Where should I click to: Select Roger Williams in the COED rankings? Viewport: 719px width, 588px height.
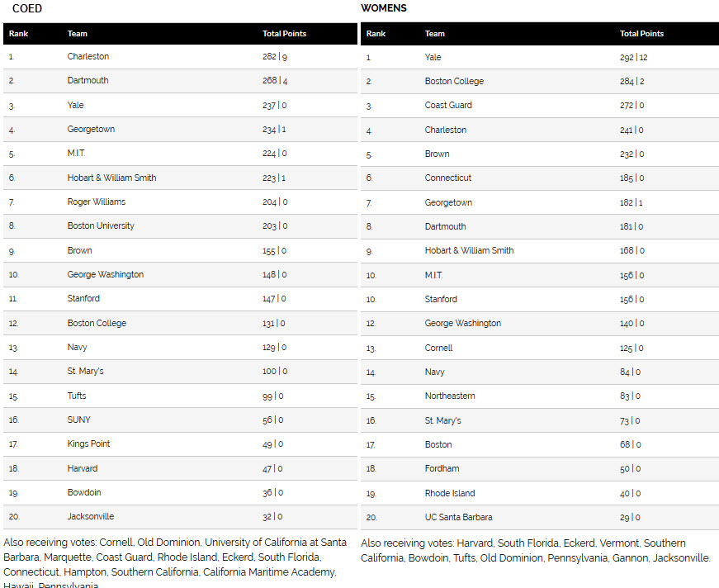pos(95,202)
